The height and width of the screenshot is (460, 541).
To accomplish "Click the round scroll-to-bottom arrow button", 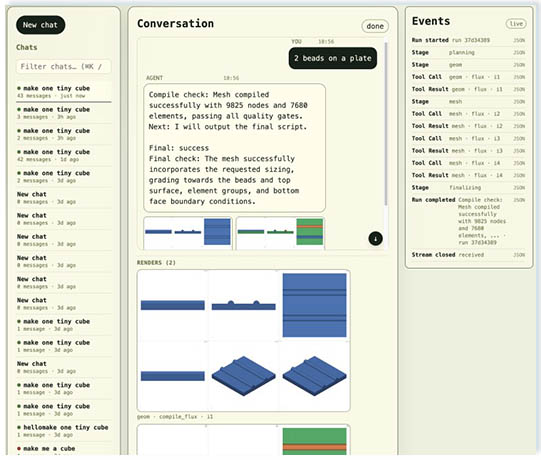I will pos(375,238).
